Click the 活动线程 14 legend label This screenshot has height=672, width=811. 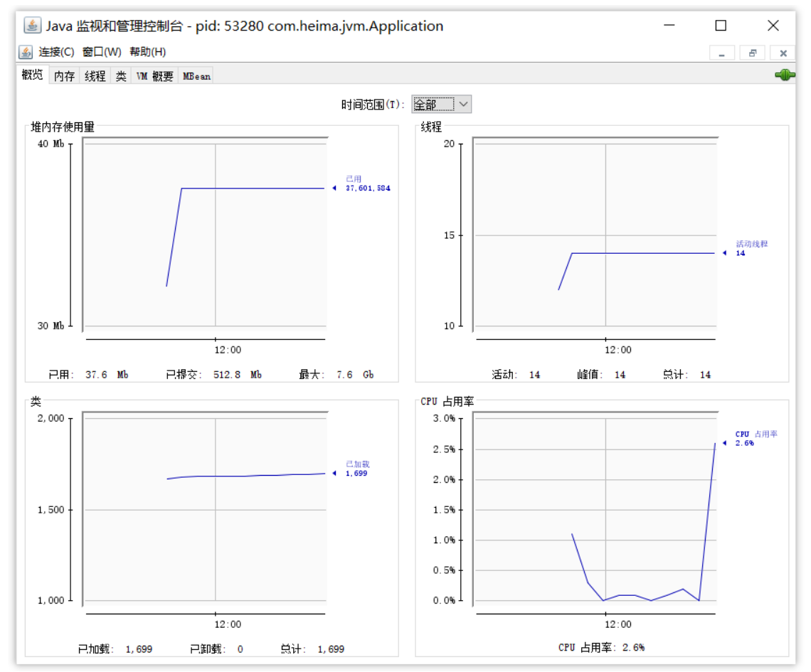coord(752,249)
